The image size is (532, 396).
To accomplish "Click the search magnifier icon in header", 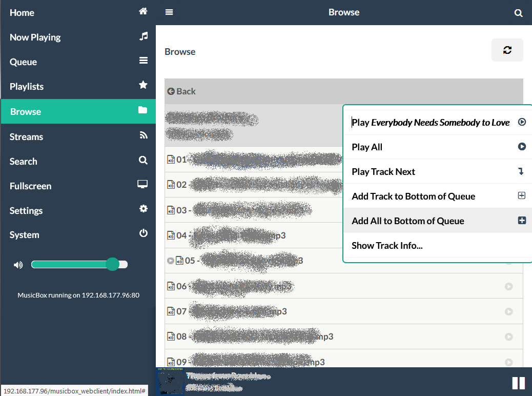I will click(518, 13).
